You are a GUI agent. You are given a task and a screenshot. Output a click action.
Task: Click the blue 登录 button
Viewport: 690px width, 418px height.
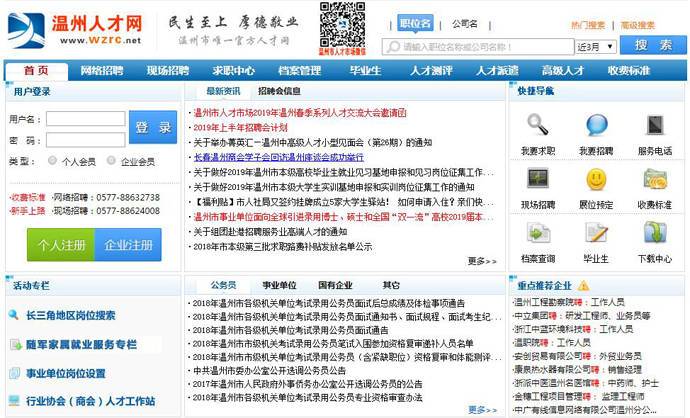click(154, 128)
